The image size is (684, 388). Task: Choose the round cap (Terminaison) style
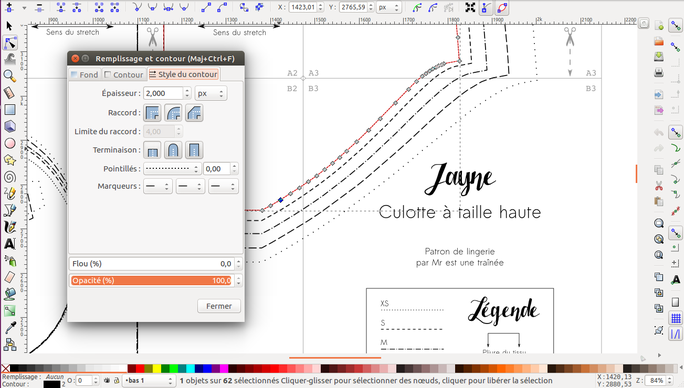point(173,150)
